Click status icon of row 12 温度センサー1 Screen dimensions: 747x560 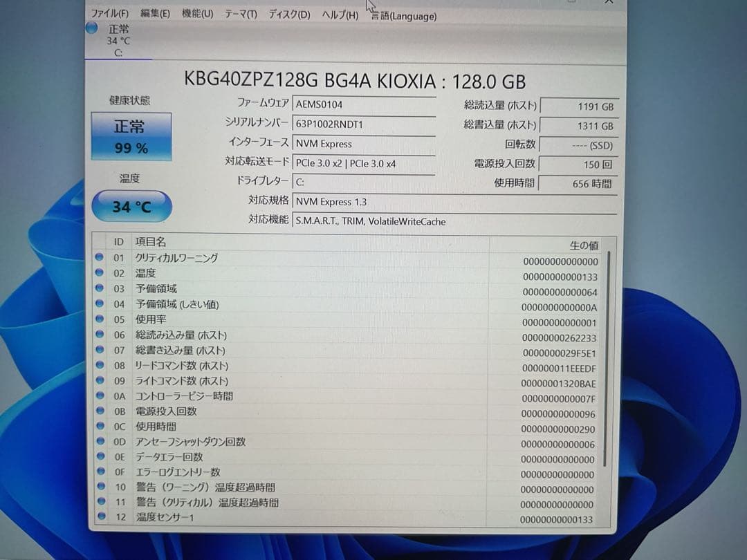[x=101, y=516]
